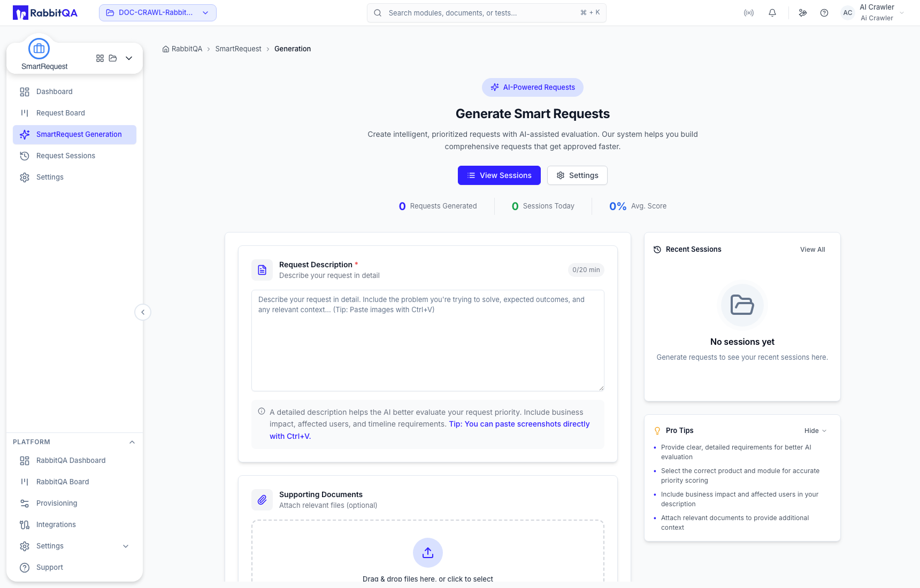This screenshot has width=920, height=588.
Task: Click the Request Description document icon
Action: tap(262, 270)
